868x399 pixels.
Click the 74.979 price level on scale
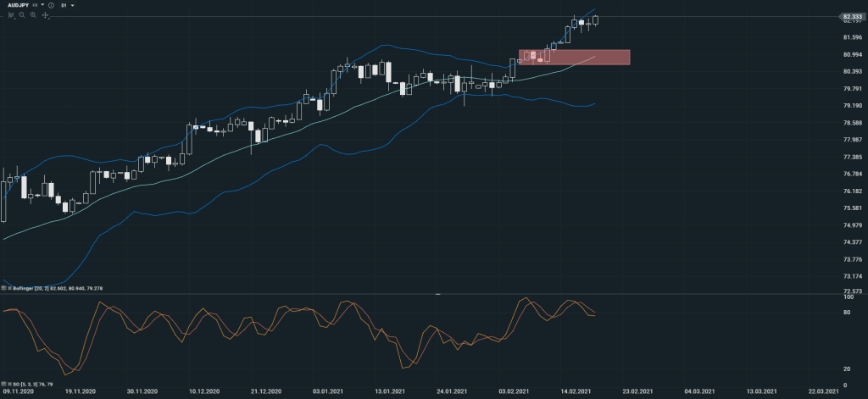[x=853, y=224]
